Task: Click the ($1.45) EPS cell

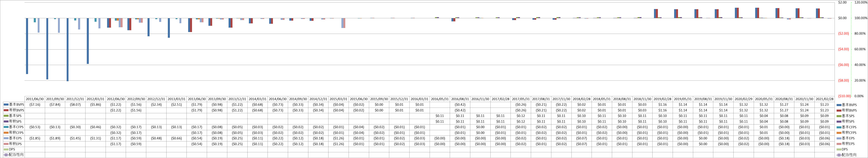Action: (76, 138)
